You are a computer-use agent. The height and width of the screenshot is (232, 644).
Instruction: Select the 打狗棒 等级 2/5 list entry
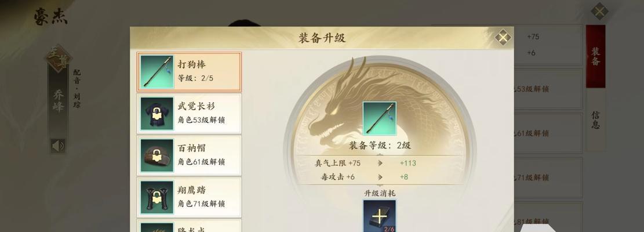point(190,72)
